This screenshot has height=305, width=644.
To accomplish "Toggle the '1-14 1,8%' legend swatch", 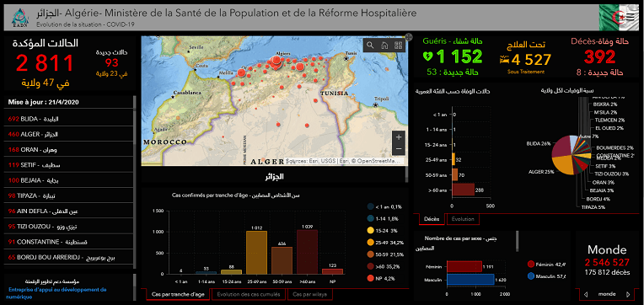I will coord(371,219).
